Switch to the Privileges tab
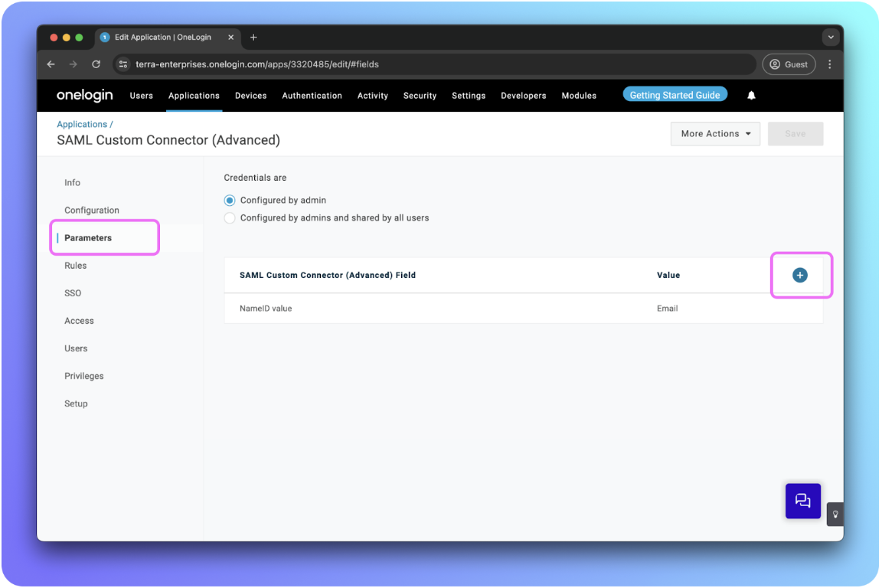The width and height of the screenshot is (882, 588). tap(84, 376)
